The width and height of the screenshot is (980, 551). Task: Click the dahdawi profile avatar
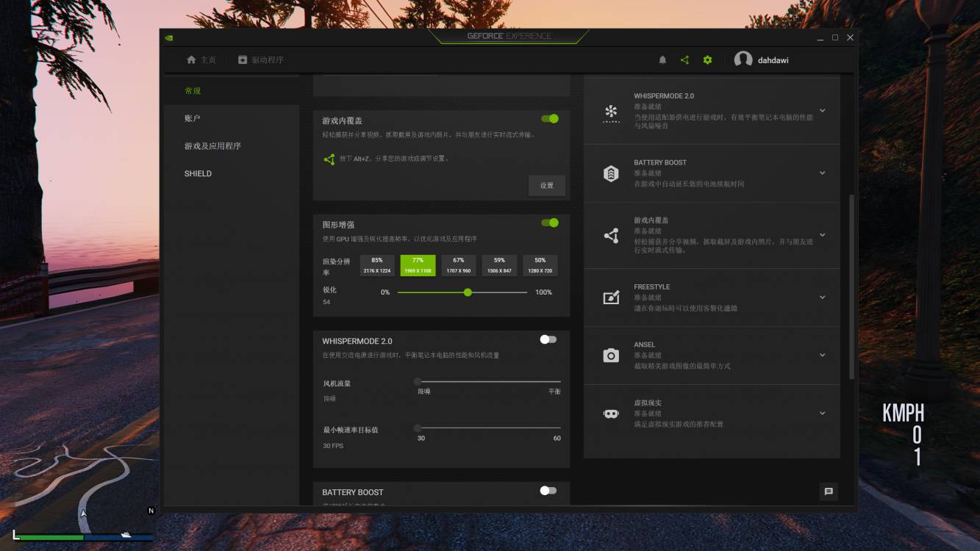pyautogui.click(x=743, y=60)
